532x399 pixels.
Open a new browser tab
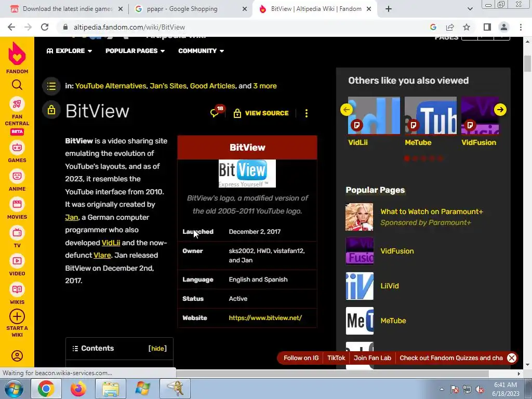click(389, 9)
